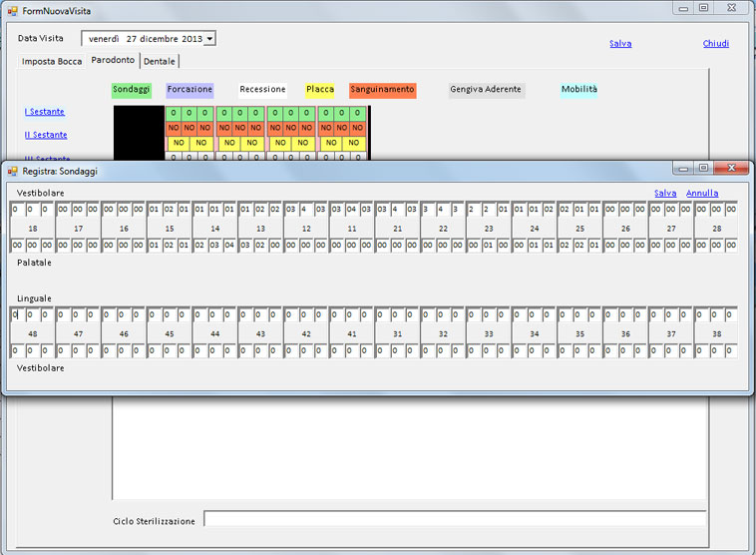This screenshot has height=555, width=756.
Task: Click the Linguale row label
Action: [x=34, y=298]
